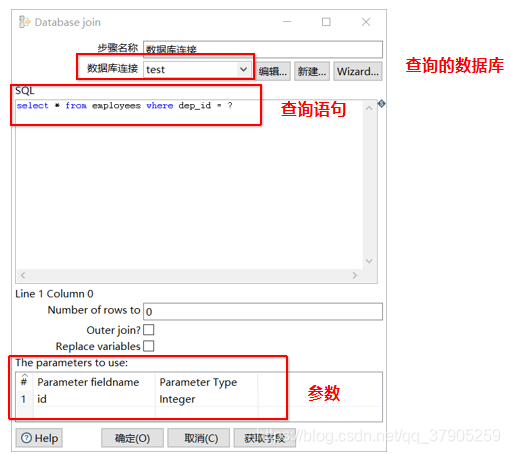
Task: Minimize the Database join window
Action: (287, 22)
